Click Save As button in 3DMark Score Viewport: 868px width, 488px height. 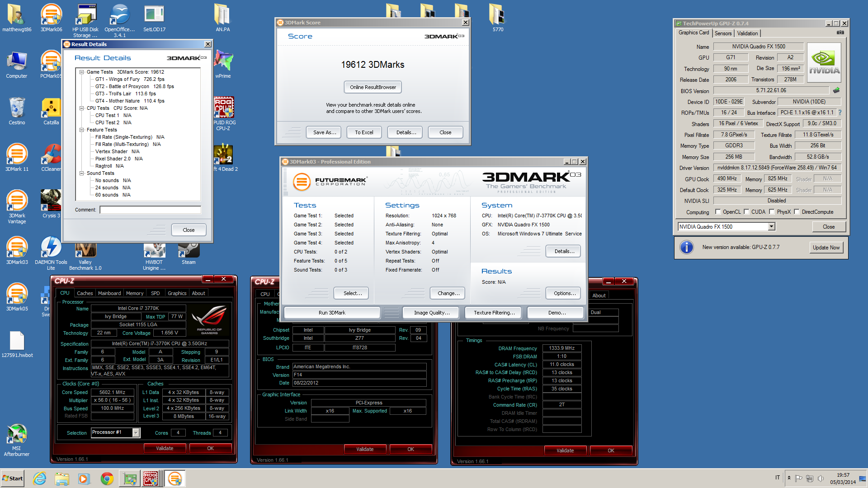click(x=325, y=132)
